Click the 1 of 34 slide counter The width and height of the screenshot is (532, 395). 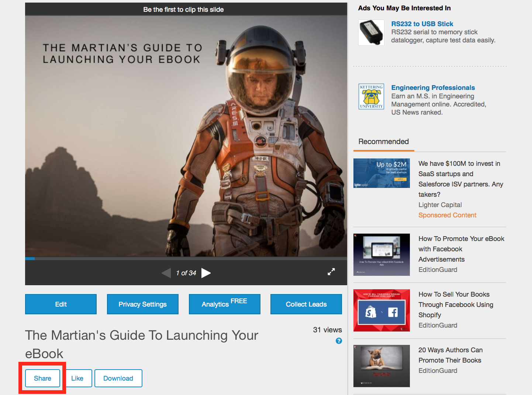click(186, 273)
